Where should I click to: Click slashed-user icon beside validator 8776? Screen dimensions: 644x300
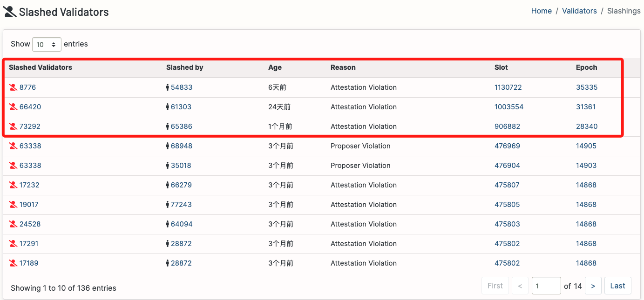click(x=13, y=87)
